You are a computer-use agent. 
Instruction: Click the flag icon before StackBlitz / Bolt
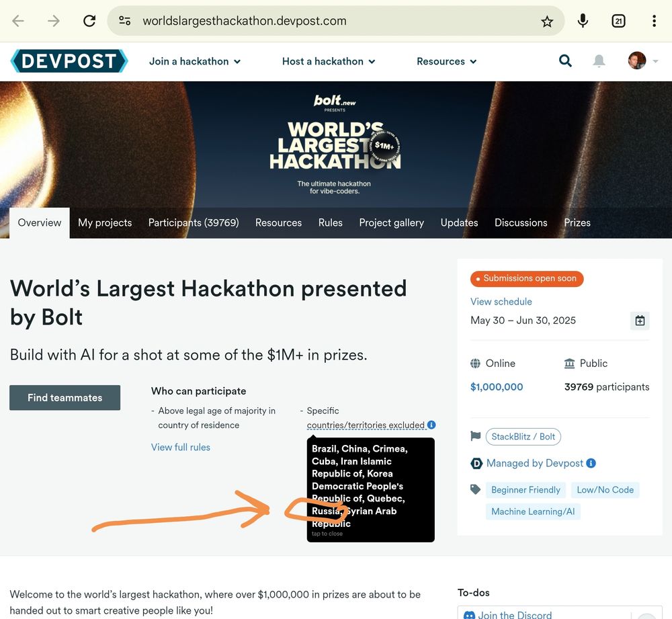pyautogui.click(x=475, y=436)
